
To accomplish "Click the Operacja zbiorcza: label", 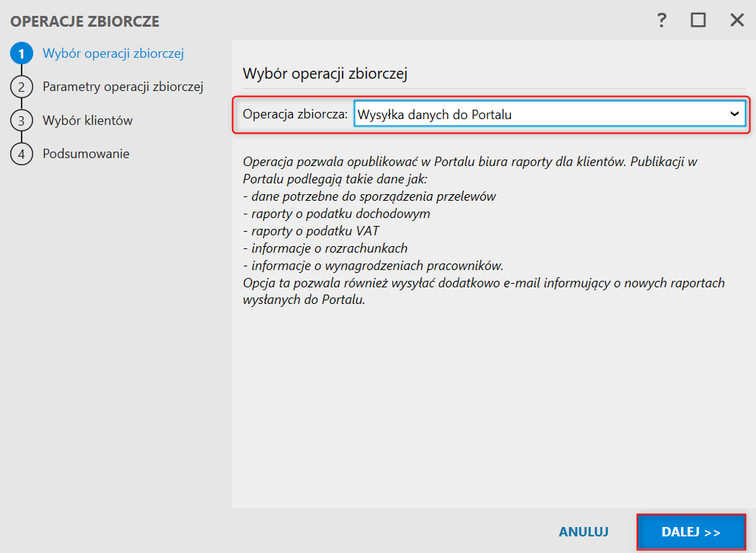I will point(295,114).
